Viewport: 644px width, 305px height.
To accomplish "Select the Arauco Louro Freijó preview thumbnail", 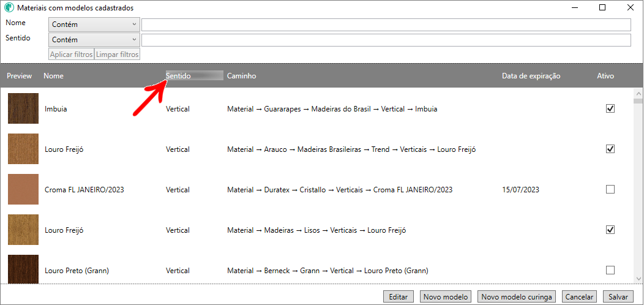I will [x=23, y=149].
